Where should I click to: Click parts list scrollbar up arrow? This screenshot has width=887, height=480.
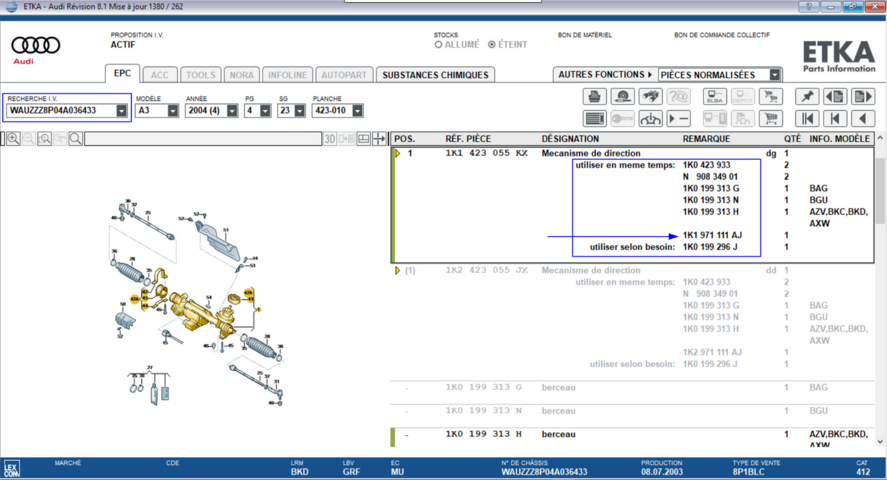pyautogui.click(x=880, y=138)
